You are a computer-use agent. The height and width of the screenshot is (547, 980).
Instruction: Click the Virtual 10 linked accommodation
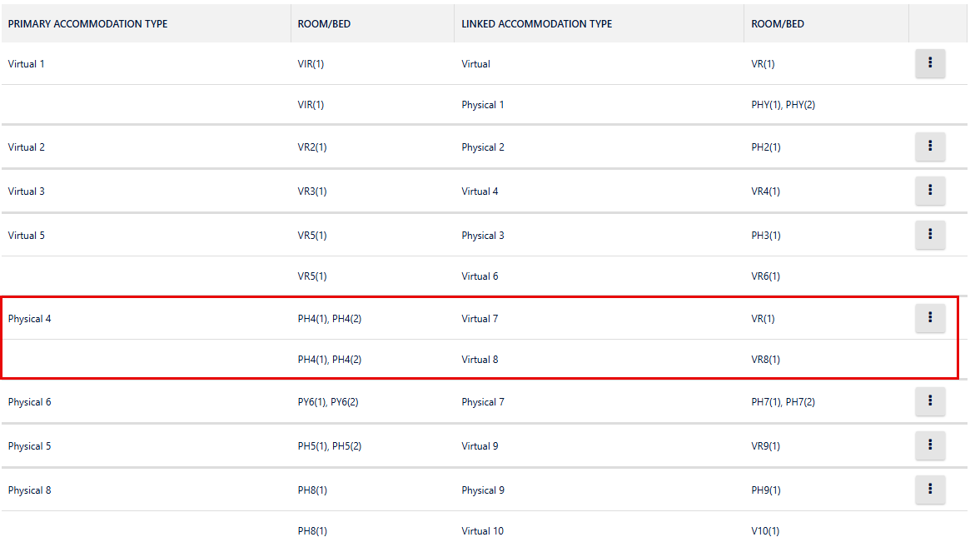[482, 531]
